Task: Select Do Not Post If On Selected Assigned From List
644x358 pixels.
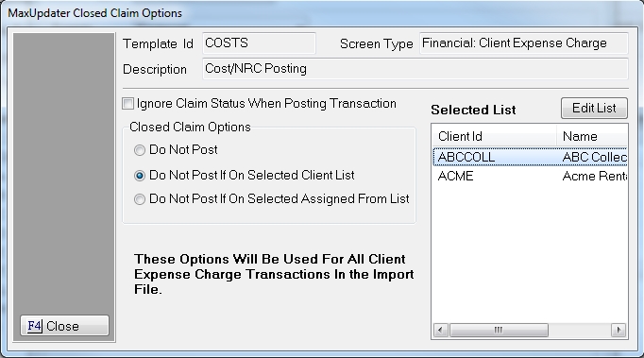Action: 140,199
